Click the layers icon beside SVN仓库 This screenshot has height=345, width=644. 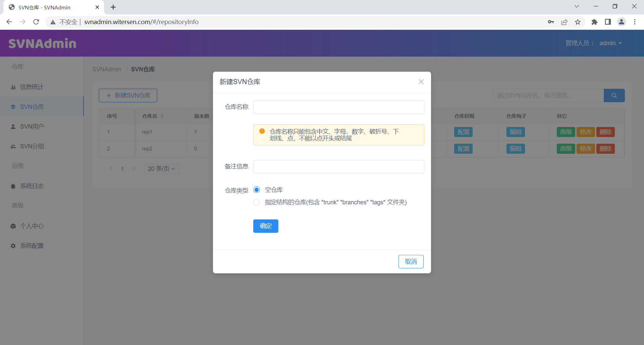coord(13,107)
